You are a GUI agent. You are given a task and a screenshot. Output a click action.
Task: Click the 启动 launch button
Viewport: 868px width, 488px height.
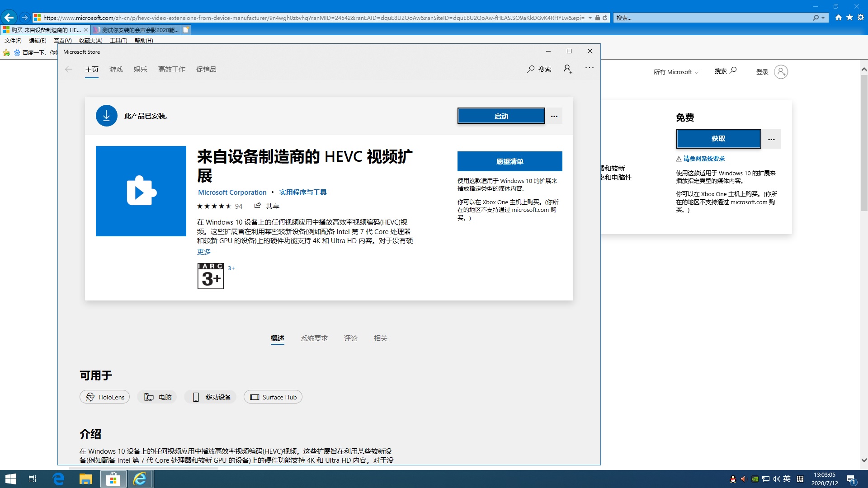[501, 116]
